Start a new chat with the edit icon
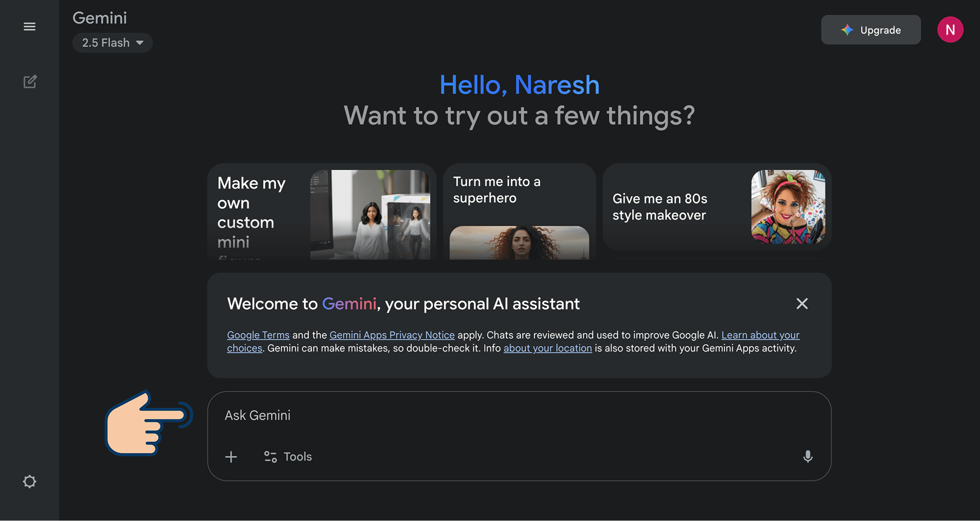 (x=30, y=82)
